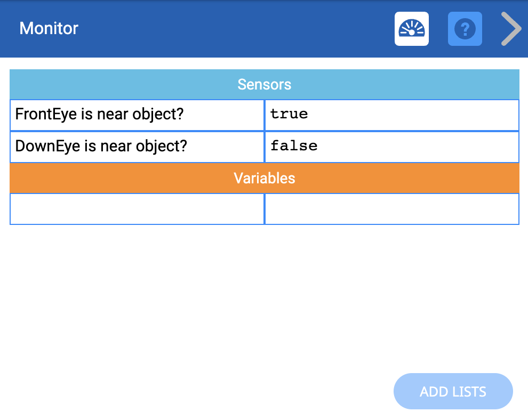Collapse the panel using the right chevron
This screenshot has height=420, width=528.
pos(510,28)
